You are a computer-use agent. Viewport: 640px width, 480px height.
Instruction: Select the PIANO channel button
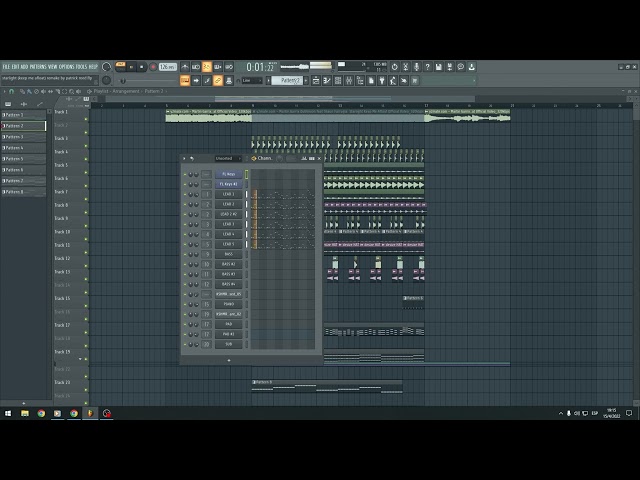coord(229,304)
